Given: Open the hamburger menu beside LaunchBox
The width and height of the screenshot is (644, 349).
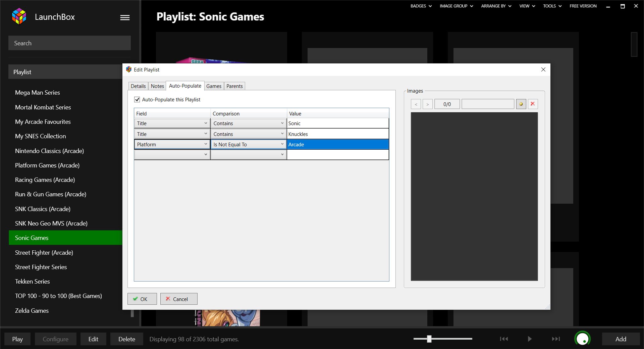Looking at the screenshot, I should (125, 17).
